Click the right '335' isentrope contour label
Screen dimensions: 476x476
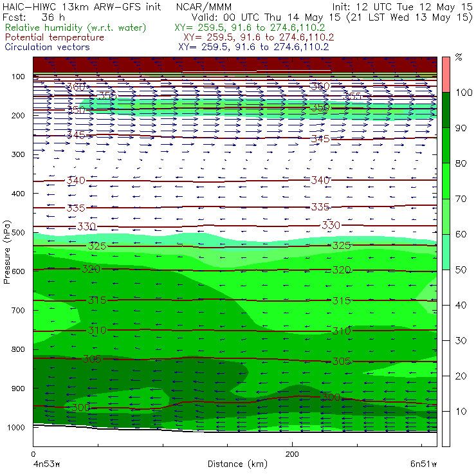[320, 206]
